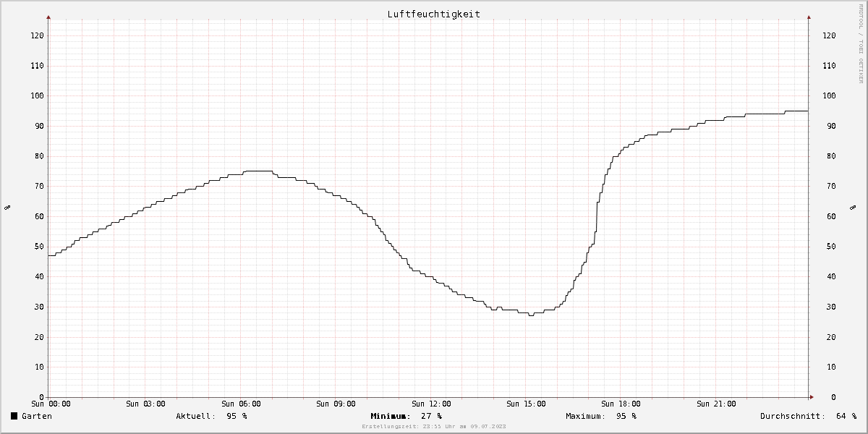Click the 110 label on left y-axis
The width and height of the screenshot is (868, 434).
click(36, 66)
